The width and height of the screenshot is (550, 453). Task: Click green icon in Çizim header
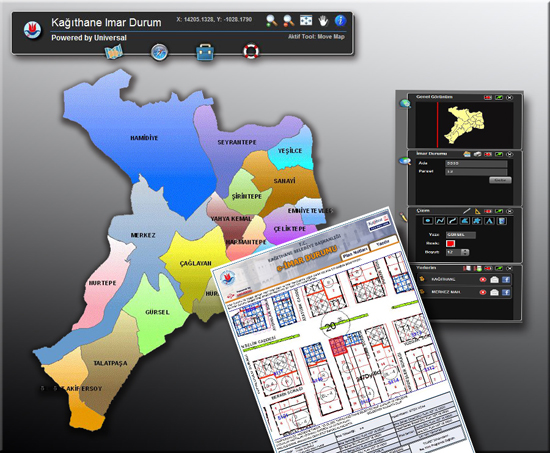point(499,211)
